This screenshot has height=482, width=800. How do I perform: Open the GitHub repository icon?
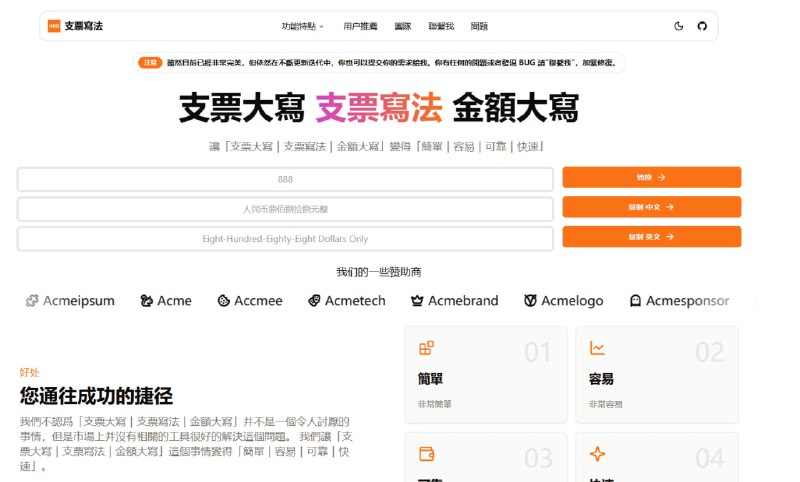[x=701, y=26]
